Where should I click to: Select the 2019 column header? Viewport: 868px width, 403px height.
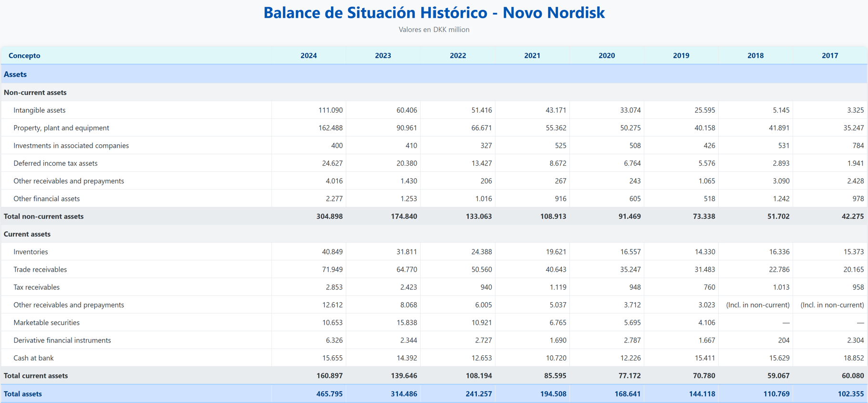[x=681, y=55]
